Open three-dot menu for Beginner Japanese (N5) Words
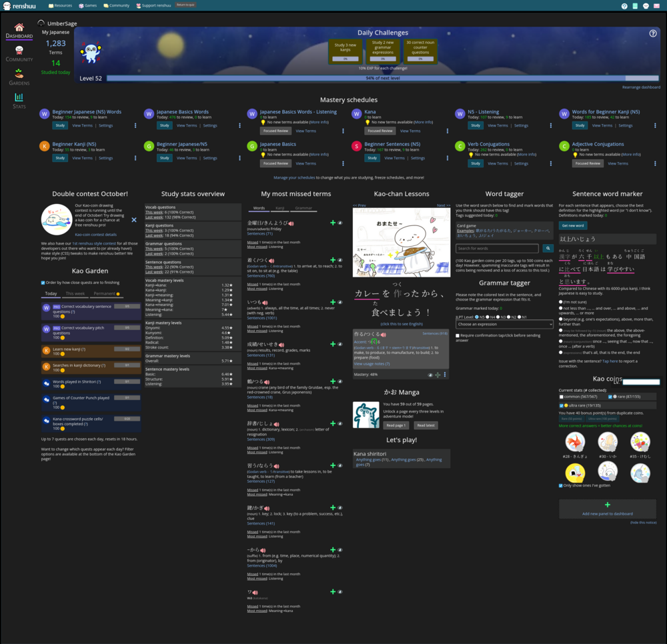This screenshot has height=644, width=667. [135, 125]
